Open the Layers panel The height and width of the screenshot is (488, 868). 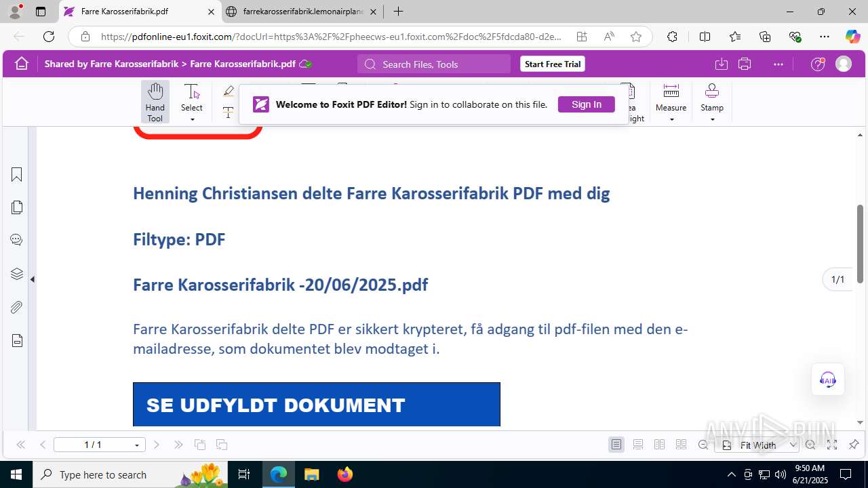[x=17, y=274]
